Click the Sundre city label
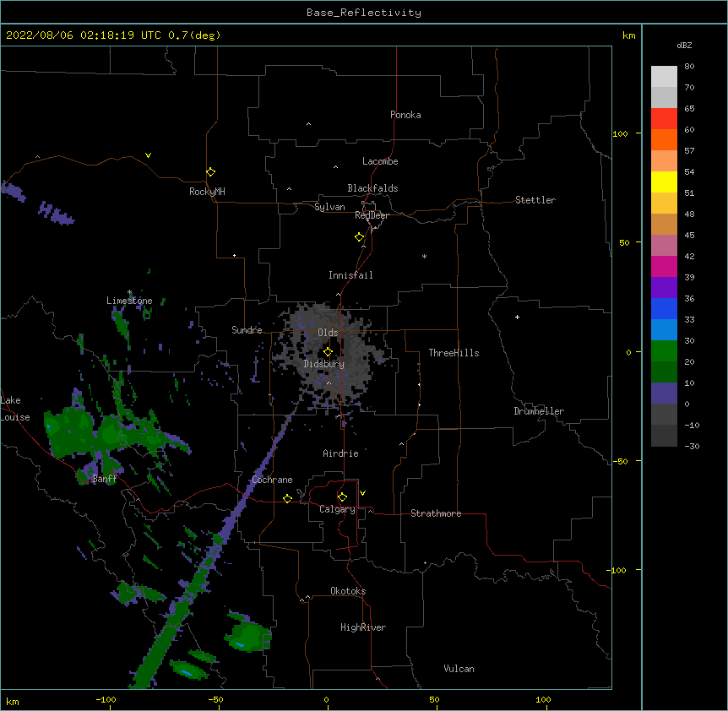Viewport: 728px width, 711px height. tap(247, 330)
